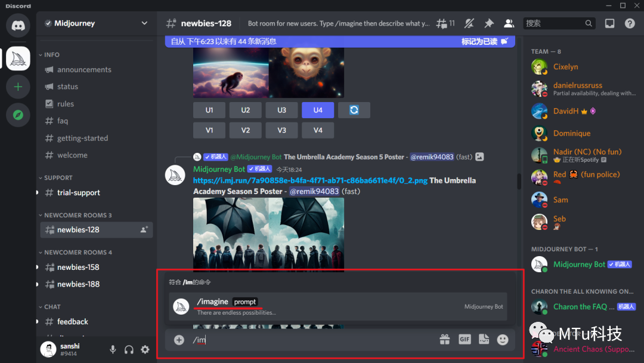Image resolution: width=644 pixels, height=363 pixels.
Task: Open Discord home direct messages icon
Action: (x=18, y=26)
